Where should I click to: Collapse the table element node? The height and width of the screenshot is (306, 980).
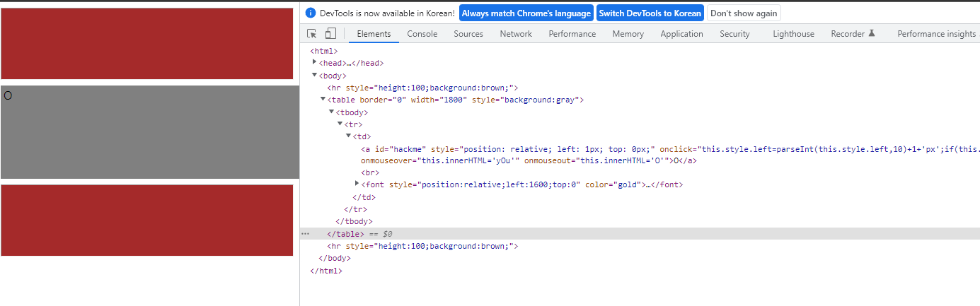[323, 100]
